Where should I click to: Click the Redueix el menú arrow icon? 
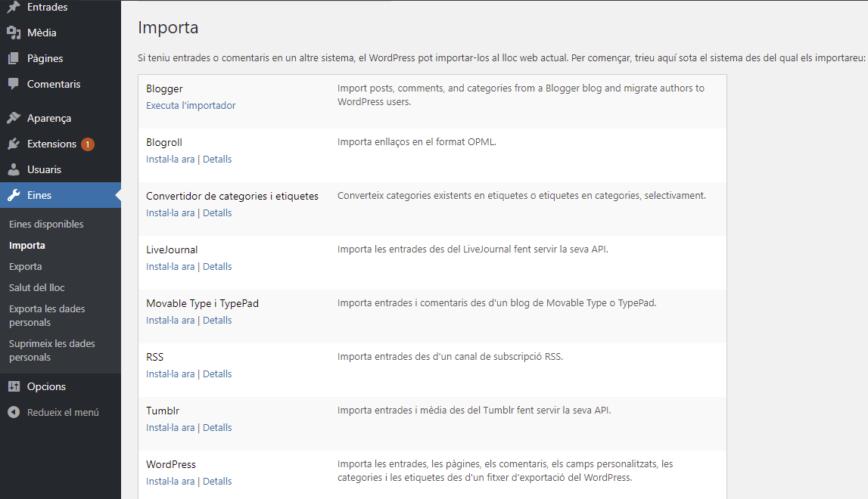tap(14, 412)
